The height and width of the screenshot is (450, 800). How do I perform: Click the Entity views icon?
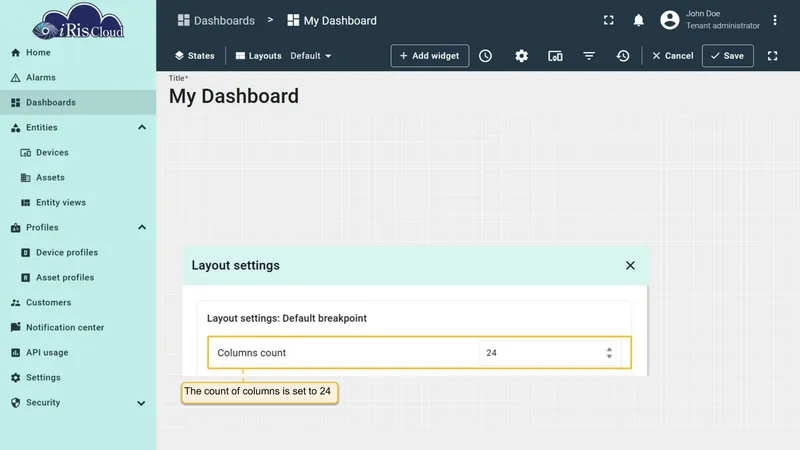(26, 203)
